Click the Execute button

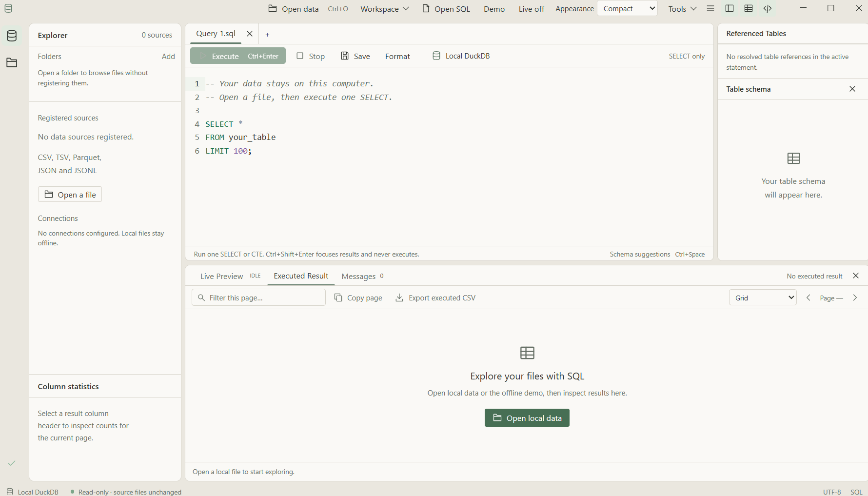(238, 56)
